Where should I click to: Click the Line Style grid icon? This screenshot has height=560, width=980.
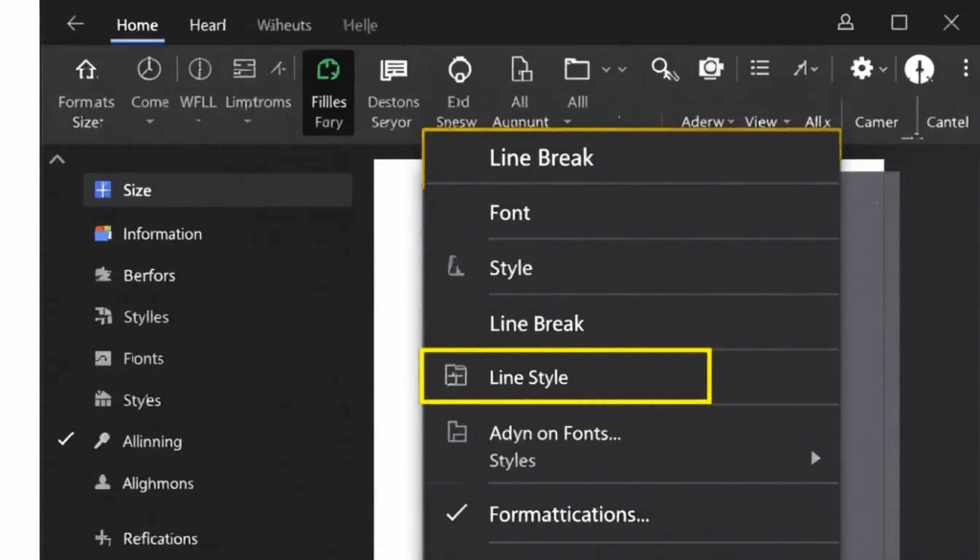[456, 375]
